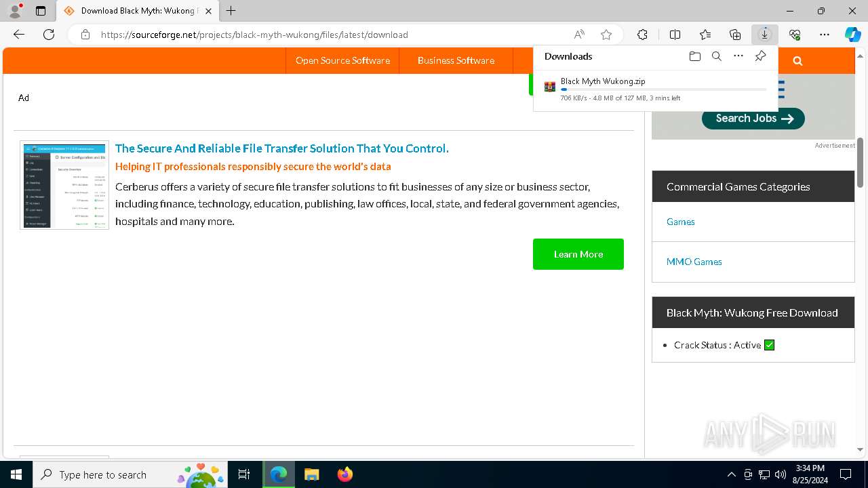Open the Favorites list icon
The width and height of the screenshot is (868, 488).
[705, 35]
